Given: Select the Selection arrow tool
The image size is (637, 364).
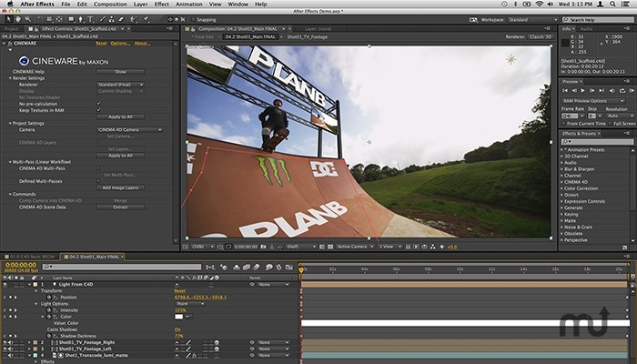Looking at the screenshot, I should pyautogui.click(x=7, y=17).
